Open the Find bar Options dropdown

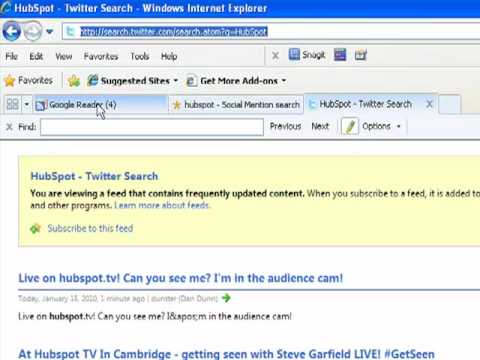pyautogui.click(x=381, y=126)
